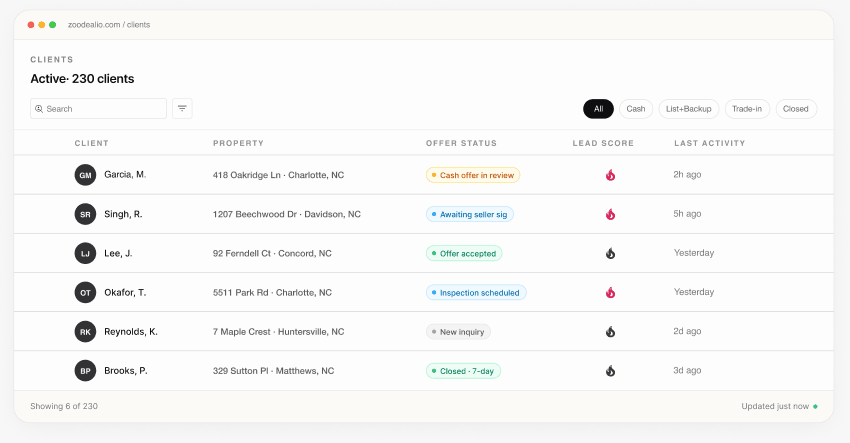The height and width of the screenshot is (443, 850).
Task: Click Singh, R. lead score flame
Action: [x=610, y=214]
